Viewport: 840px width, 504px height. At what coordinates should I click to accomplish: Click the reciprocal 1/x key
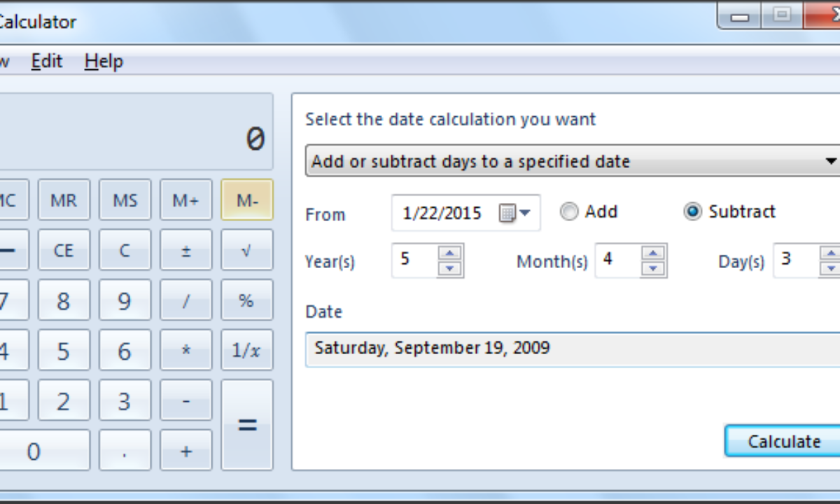246,350
